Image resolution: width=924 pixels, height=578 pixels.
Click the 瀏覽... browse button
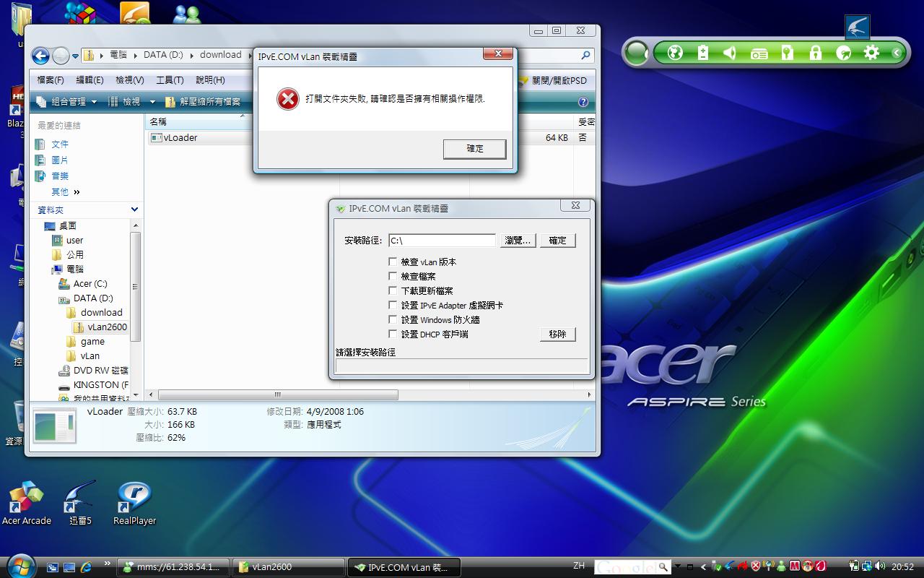[518, 241]
